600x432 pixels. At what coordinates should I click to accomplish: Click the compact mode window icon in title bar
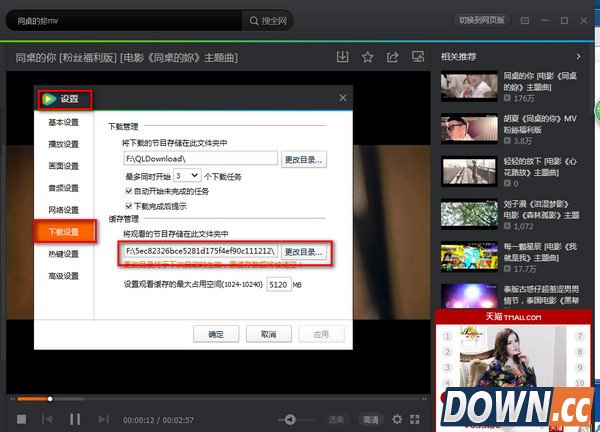pyautogui.click(x=525, y=20)
